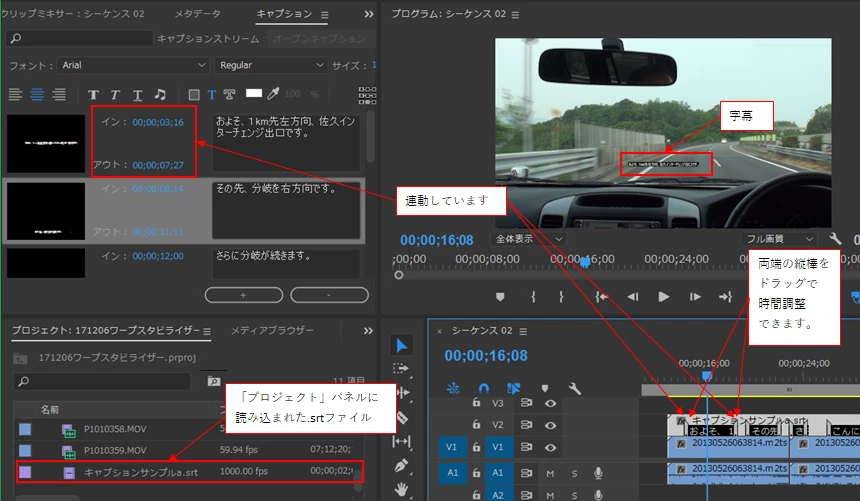Toggle lock on V2 track
Screen dimensions: 860x501
[x=476, y=424]
